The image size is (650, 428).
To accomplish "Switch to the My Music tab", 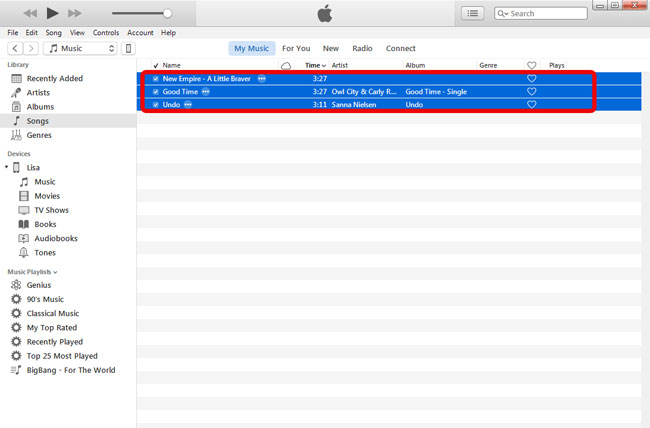I will point(252,48).
